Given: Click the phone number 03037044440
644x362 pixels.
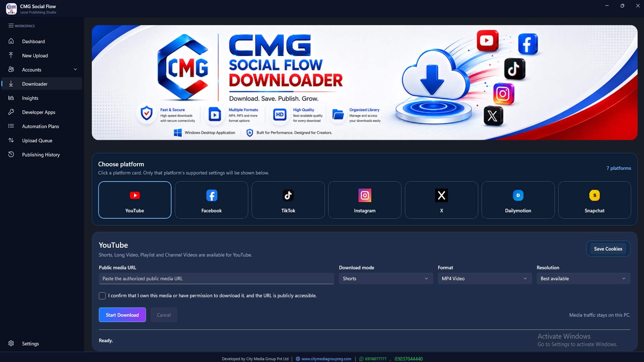Looking at the screenshot, I should pos(409,359).
